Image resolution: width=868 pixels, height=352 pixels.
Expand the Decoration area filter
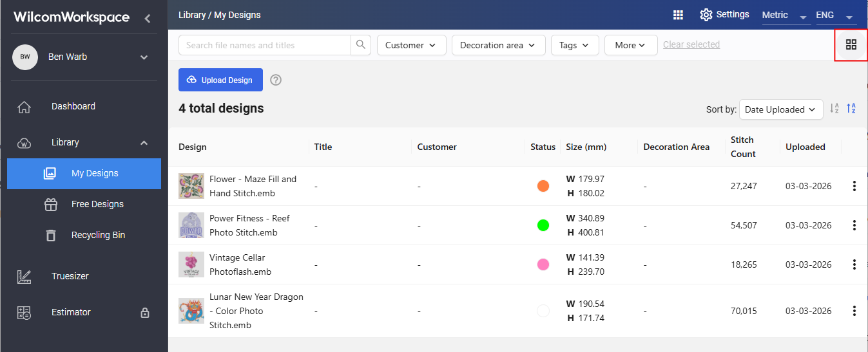tap(498, 45)
